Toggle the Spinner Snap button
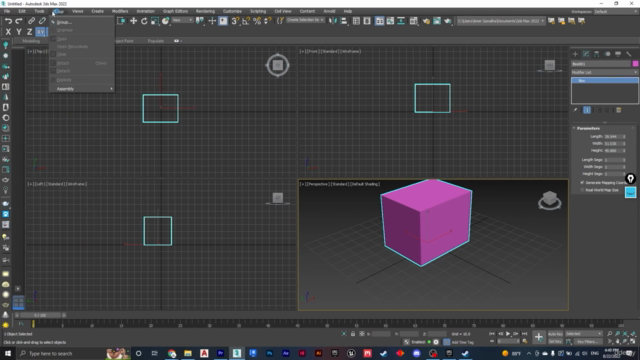Image resolution: width=640 pixels, height=360 pixels. [267, 21]
